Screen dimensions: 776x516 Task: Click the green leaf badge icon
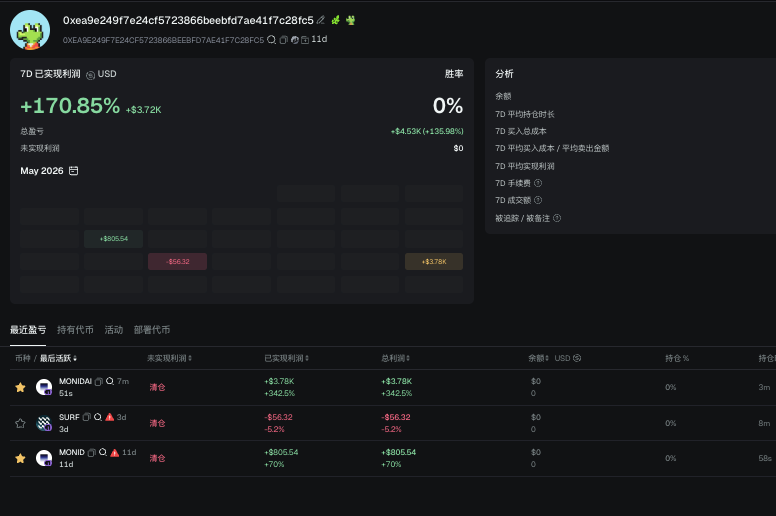(336, 20)
